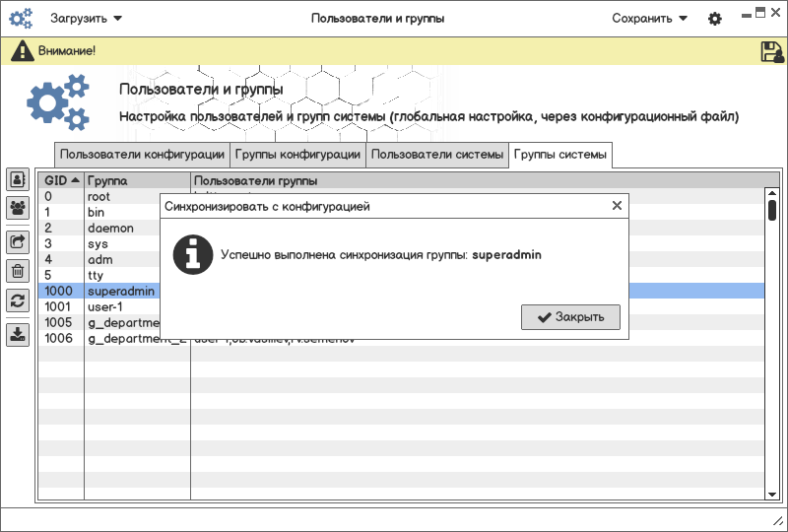The image size is (788, 532).
Task: Open settings via the gear icon
Action: pyautogui.click(x=715, y=19)
